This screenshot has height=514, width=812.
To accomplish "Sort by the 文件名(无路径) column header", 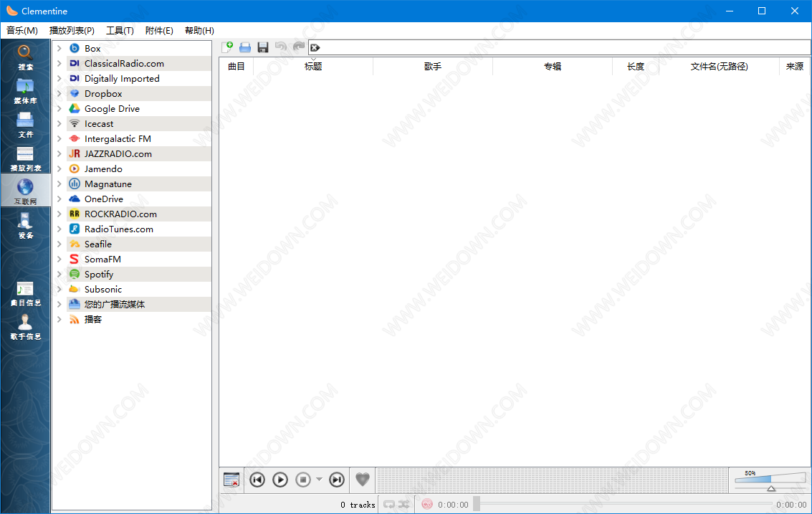I will (x=719, y=67).
